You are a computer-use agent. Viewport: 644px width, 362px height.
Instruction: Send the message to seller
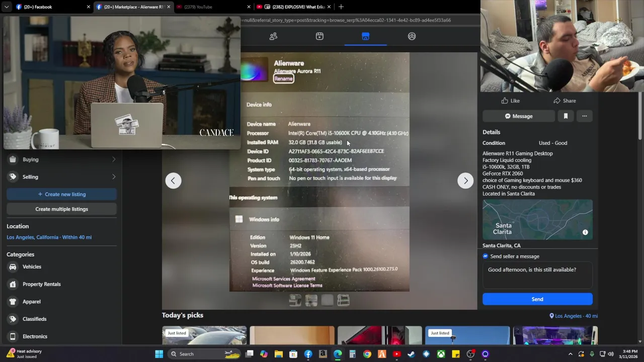click(537, 299)
